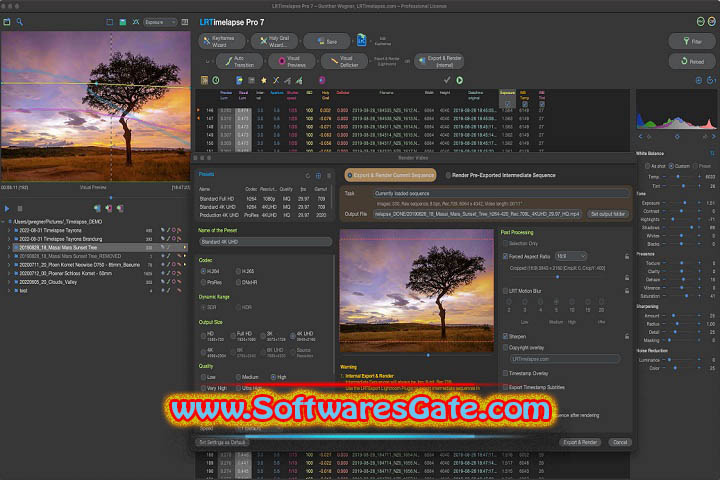Click the crossed keyframe tools icon

tap(276, 80)
